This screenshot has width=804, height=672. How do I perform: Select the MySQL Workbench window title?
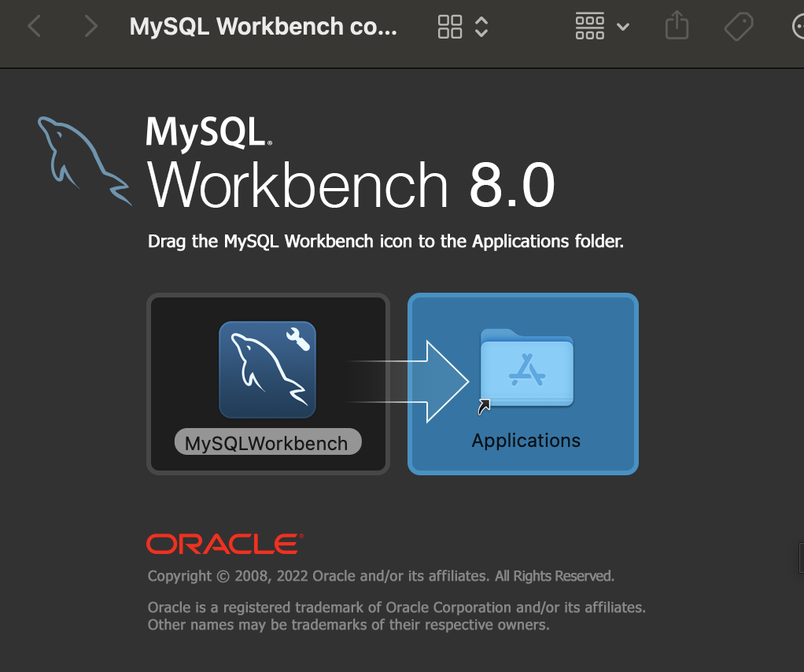[x=264, y=26]
